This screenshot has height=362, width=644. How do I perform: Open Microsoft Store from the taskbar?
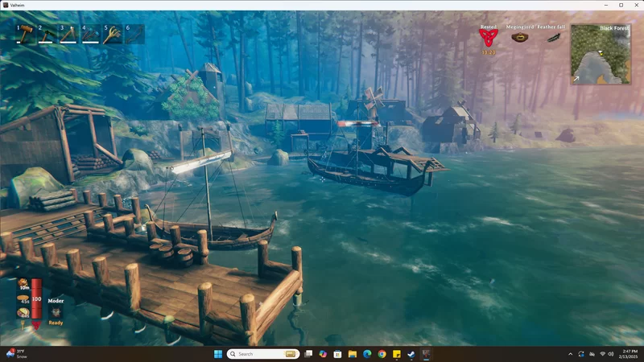coord(337,354)
